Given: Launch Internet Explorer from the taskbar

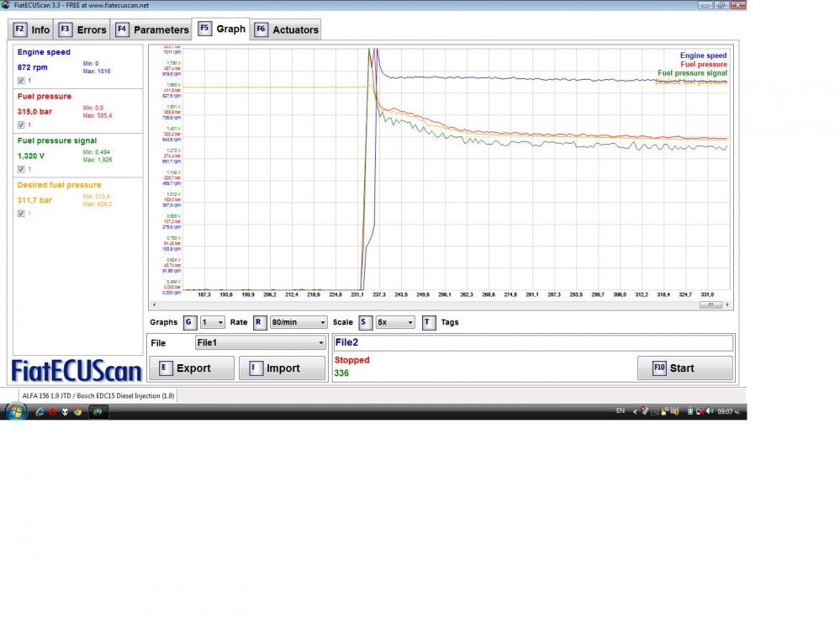Looking at the screenshot, I should coord(40,411).
